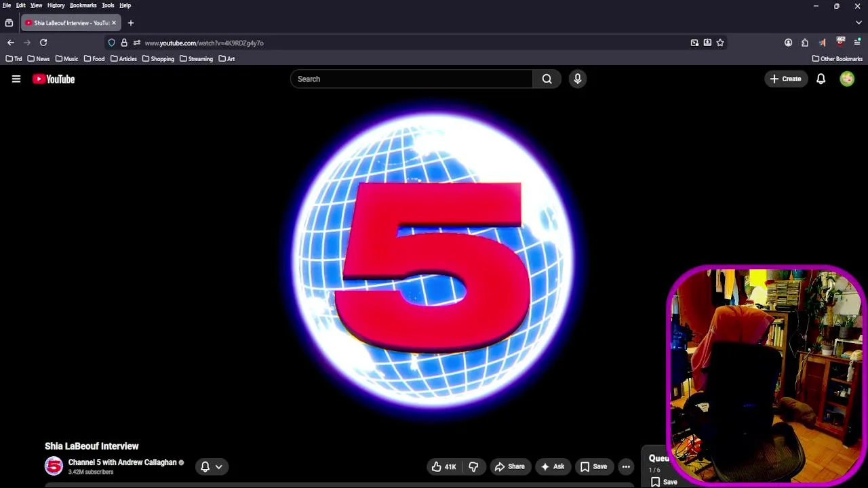
Task: Save the queue as playlist
Action: [x=664, y=482]
